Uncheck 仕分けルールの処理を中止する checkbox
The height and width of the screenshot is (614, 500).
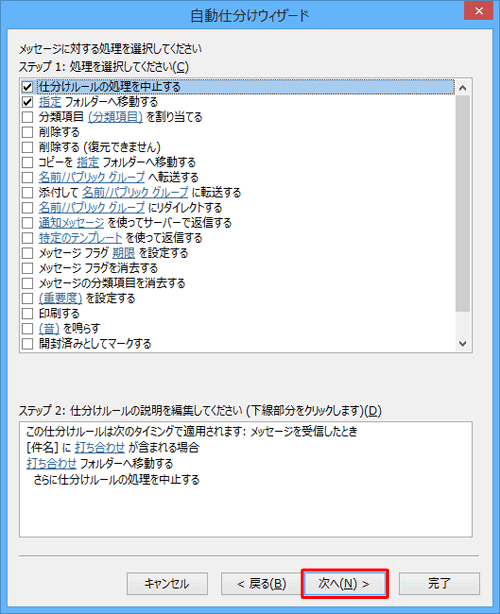(27, 87)
